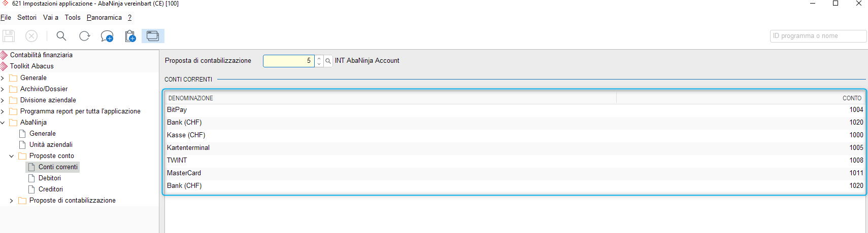Screen dimensions: 868x233
Task: Open the Search magnifier in the toolbar
Action: pyautogui.click(x=61, y=36)
